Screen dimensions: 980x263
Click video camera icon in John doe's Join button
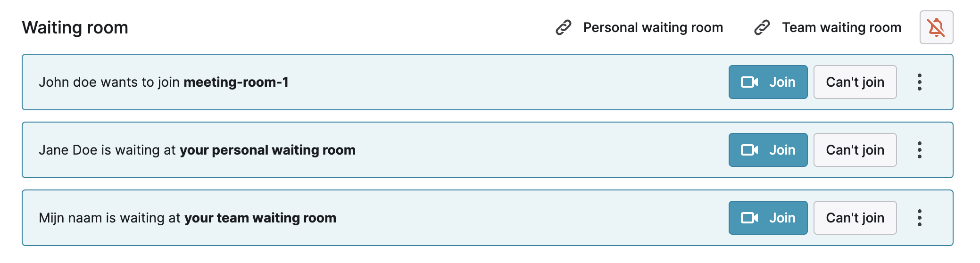coord(749,82)
